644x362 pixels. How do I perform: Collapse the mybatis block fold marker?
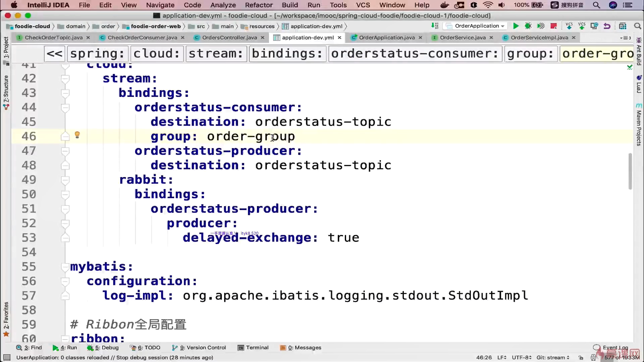coord(65,267)
